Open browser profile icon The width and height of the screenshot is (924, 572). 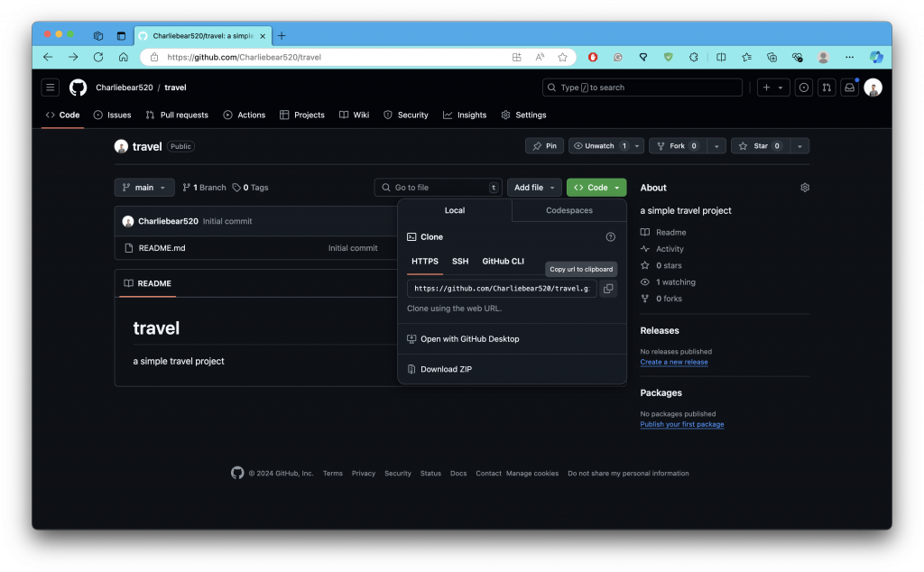[823, 57]
